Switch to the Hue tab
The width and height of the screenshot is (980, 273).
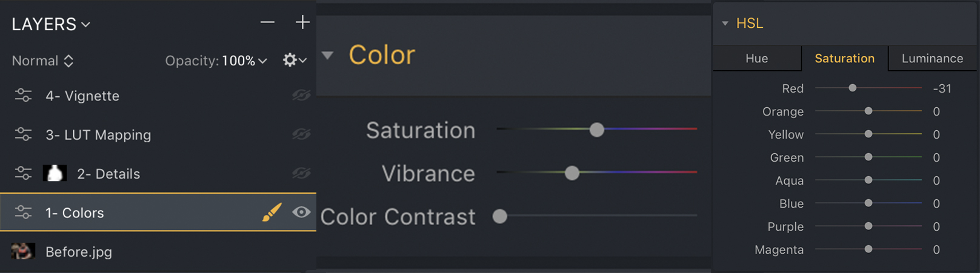coord(756,58)
